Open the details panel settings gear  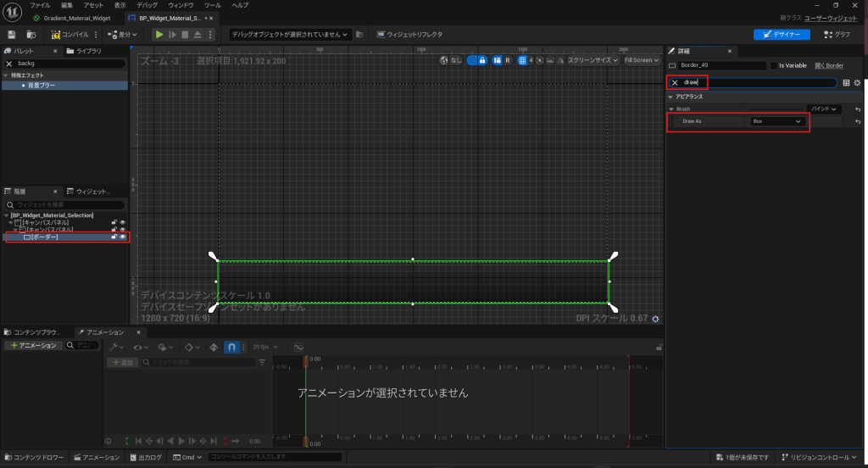(857, 83)
